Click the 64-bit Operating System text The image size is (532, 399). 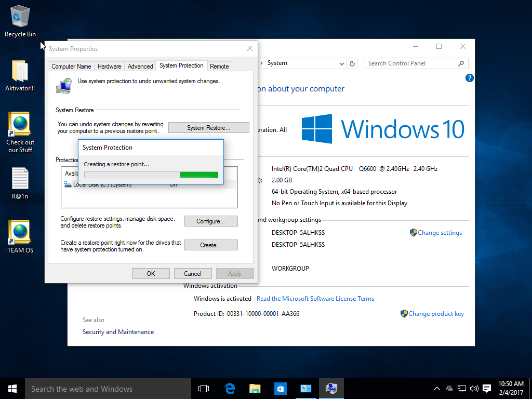[x=334, y=192]
